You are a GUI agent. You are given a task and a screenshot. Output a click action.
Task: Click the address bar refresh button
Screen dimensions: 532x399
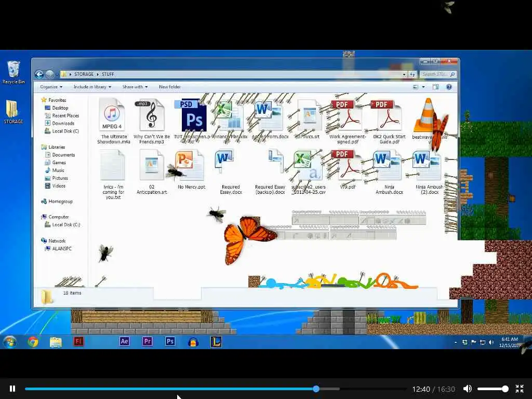point(412,74)
